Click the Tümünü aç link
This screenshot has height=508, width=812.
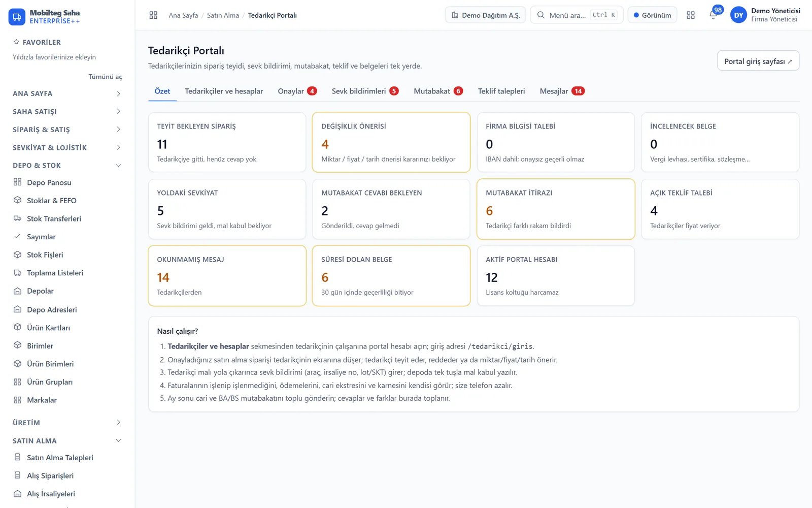[x=105, y=77]
